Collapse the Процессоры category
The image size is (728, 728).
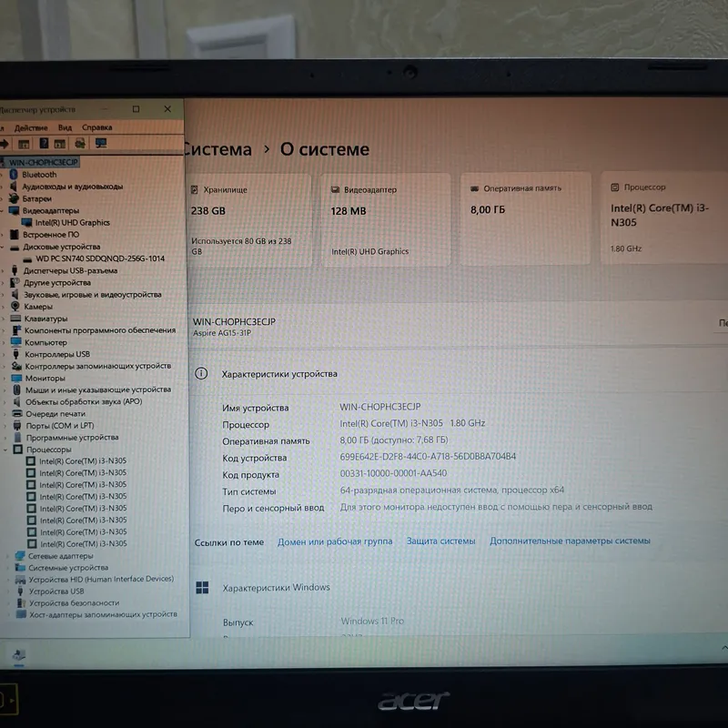tap(5, 450)
